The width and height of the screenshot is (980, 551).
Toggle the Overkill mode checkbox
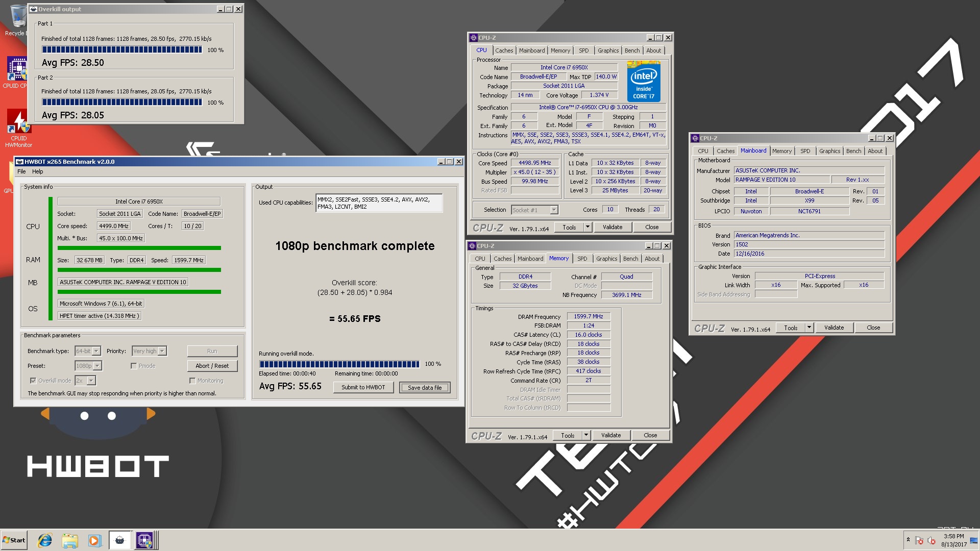[x=33, y=381]
